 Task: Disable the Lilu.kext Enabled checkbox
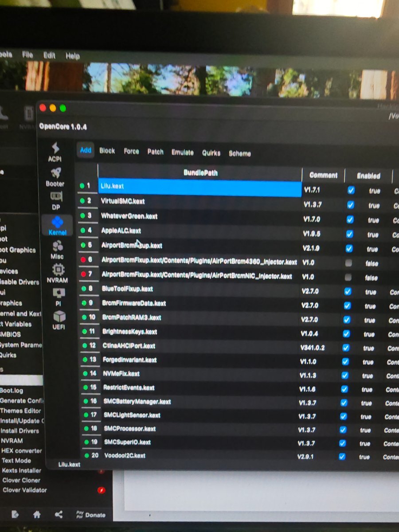click(x=351, y=190)
